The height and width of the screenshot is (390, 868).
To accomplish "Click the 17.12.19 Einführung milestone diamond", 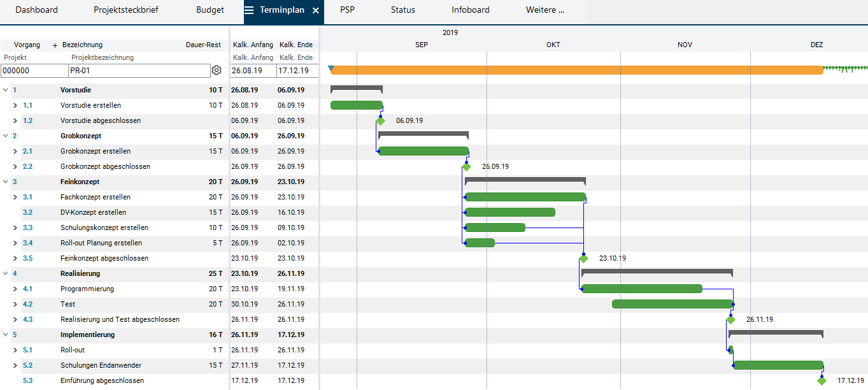I will click(x=822, y=381).
